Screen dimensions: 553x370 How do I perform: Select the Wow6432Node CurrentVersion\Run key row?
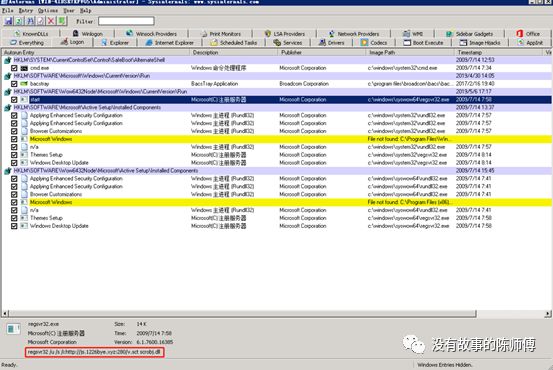(277, 92)
